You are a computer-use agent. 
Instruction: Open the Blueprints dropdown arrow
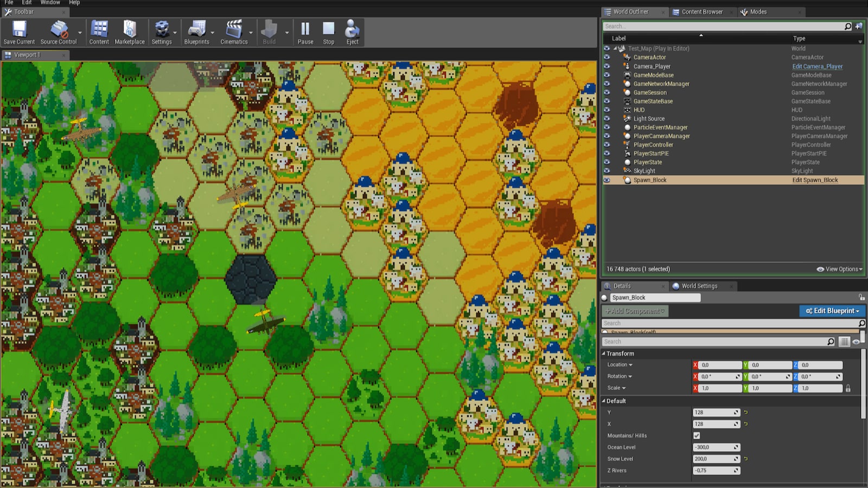point(212,33)
